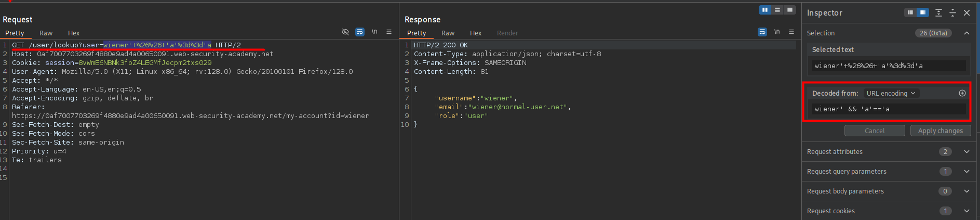This screenshot has width=980, height=220.
Task: Open the Request panel hamburger menu
Action: pos(389,32)
